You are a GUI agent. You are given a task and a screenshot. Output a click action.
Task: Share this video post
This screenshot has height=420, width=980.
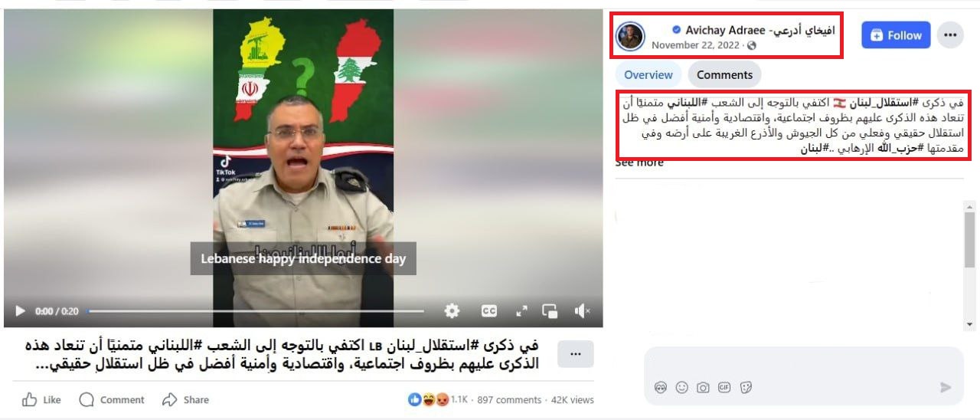pyautogui.click(x=186, y=399)
